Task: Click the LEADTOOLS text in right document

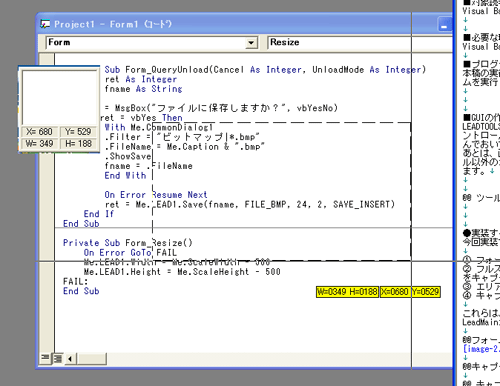Action: [x=481, y=127]
